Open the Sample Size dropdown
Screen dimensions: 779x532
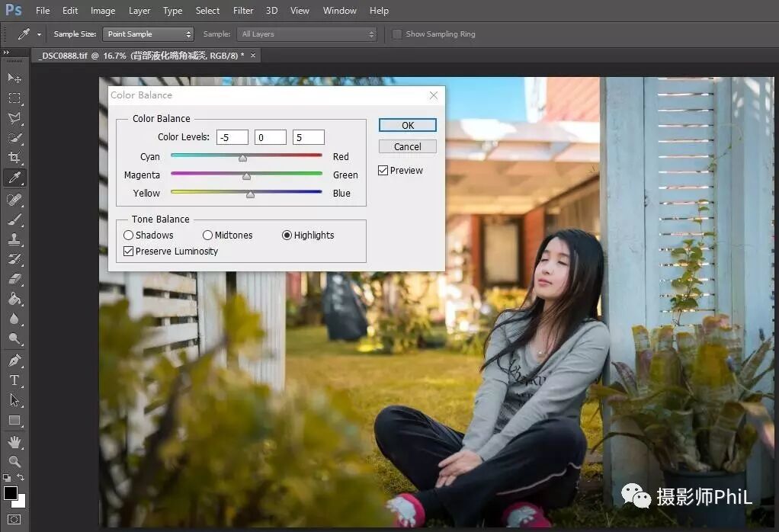(x=148, y=34)
